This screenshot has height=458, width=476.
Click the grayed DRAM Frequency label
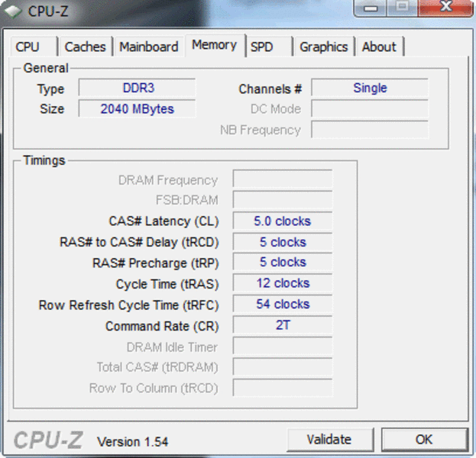(168, 180)
